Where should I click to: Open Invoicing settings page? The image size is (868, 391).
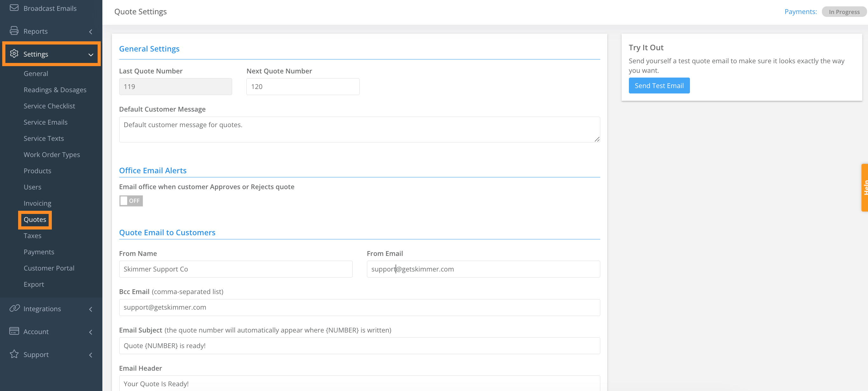(x=38, y=203)
